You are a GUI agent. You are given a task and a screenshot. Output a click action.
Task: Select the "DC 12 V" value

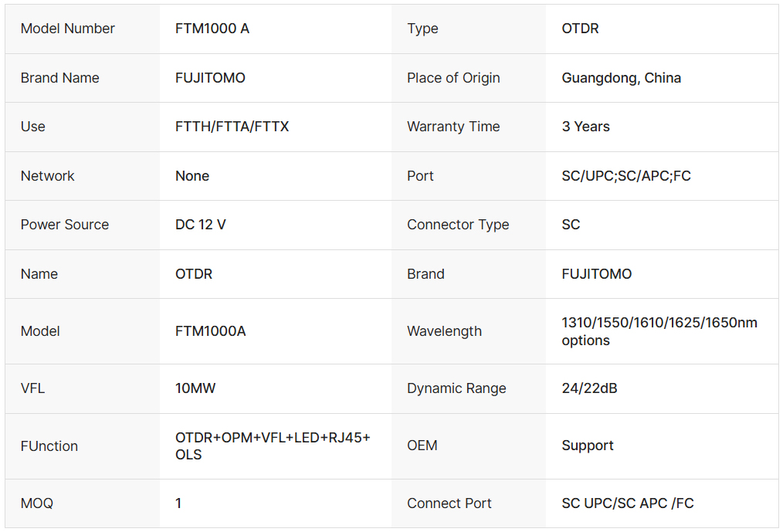click(201, 225)
